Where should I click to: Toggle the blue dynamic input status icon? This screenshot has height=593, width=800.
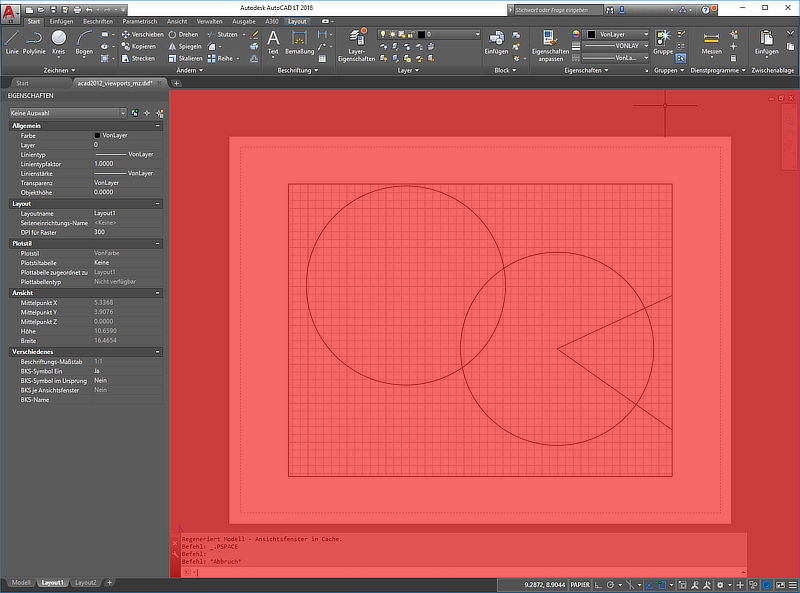pos(650,585)
